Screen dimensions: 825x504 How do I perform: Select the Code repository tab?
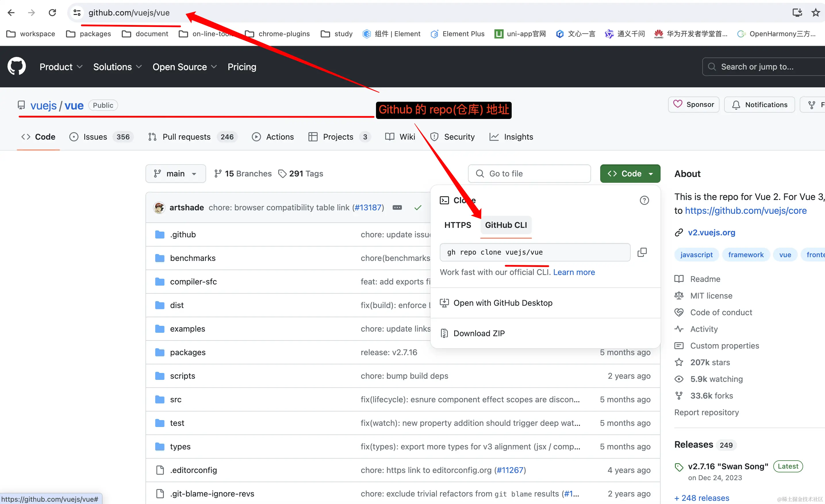(x=38, y=136)
